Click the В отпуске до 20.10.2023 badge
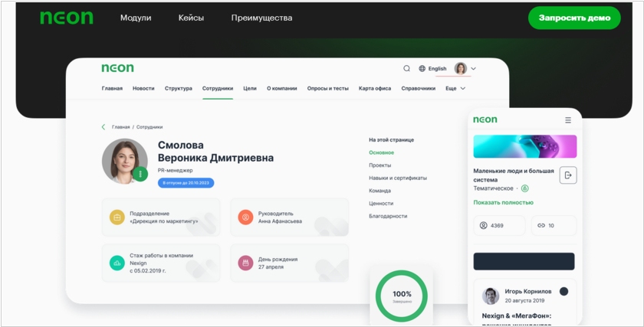This screenshot has height=327, width=644. click(x=186, y=183)
